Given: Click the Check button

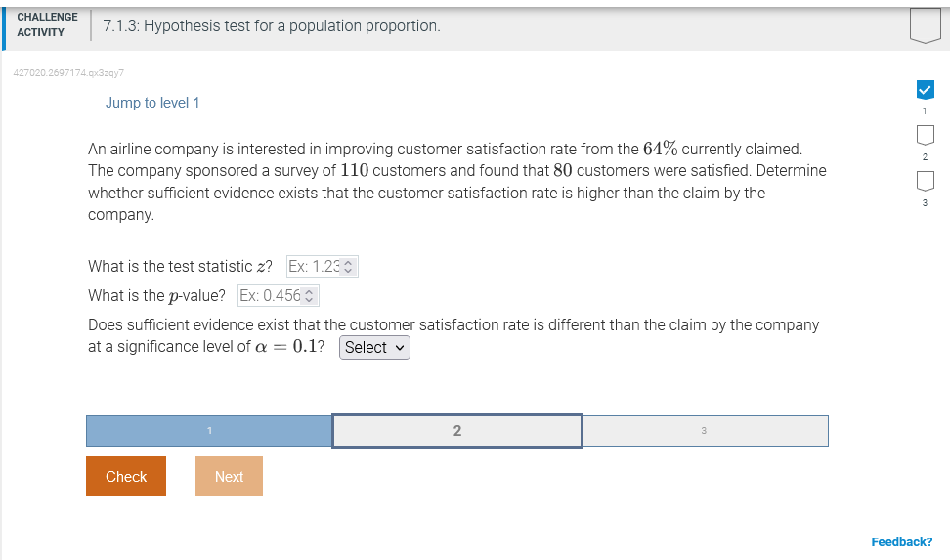Looking at the screenshot, I should pos(126,476).
